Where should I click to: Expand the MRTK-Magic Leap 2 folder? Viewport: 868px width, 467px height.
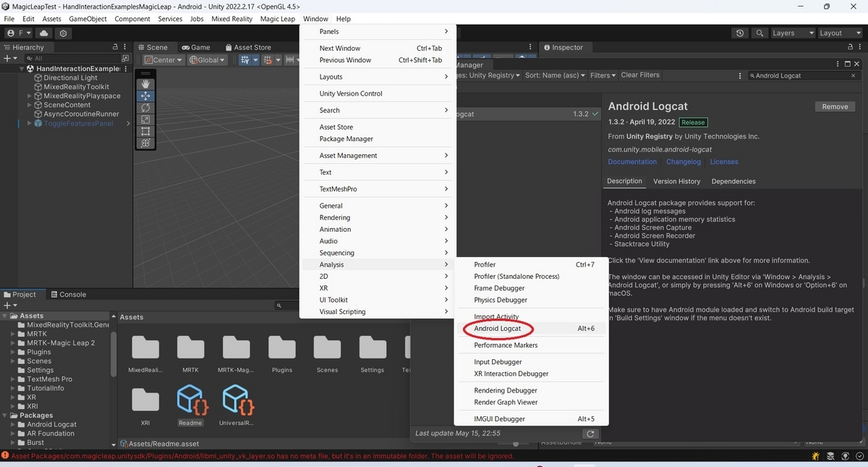14,343
